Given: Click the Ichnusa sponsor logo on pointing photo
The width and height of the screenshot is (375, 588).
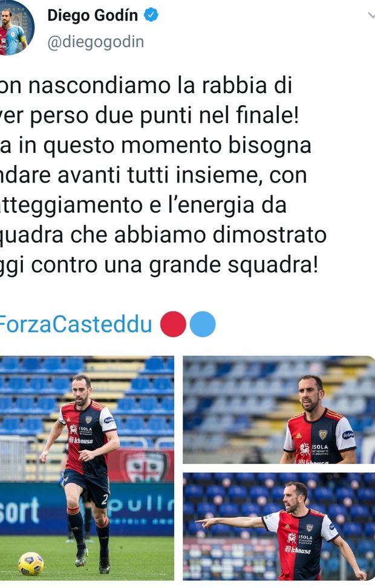Looking at the screenshot, I should [x=298, y=550].
